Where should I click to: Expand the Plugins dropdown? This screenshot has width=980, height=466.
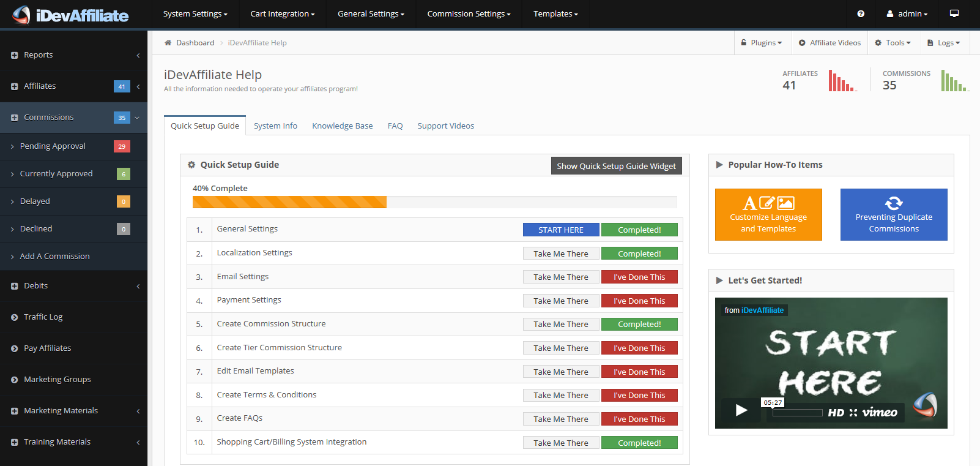[762, 43]
